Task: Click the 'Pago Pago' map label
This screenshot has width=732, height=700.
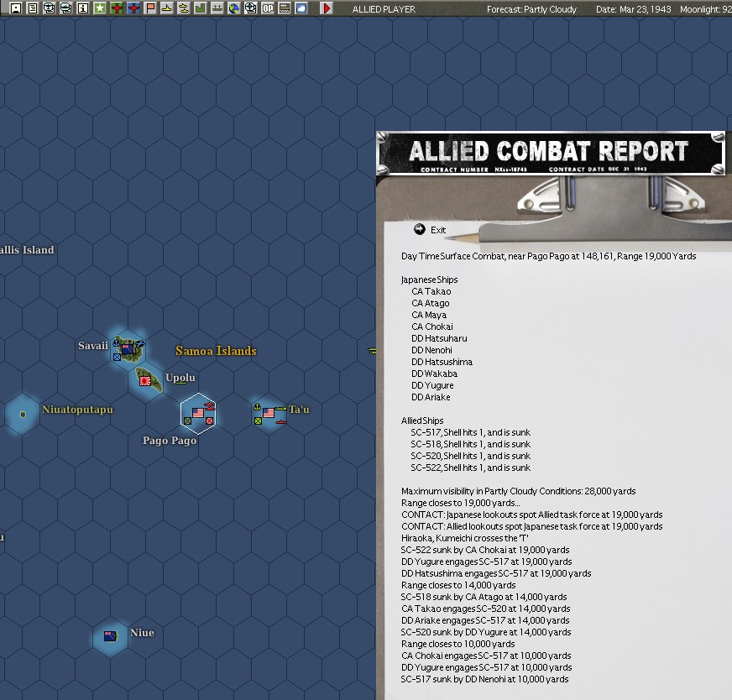Action: coord(170,441)
